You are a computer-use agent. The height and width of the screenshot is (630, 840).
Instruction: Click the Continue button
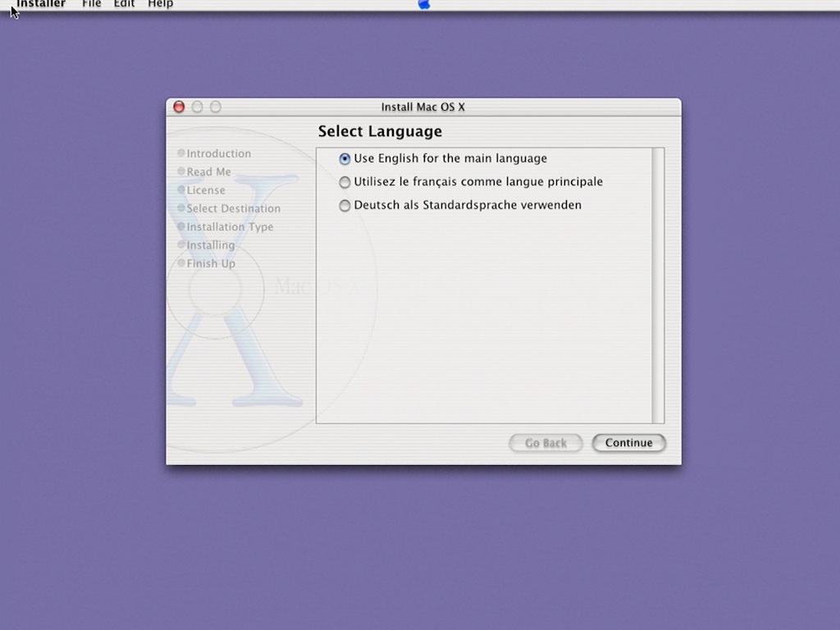[629, 443]
